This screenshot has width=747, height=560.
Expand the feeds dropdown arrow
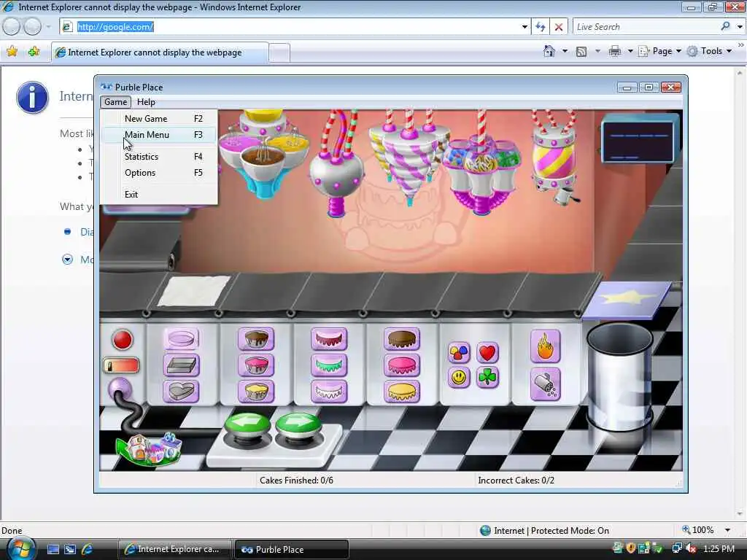coord(597,51)
